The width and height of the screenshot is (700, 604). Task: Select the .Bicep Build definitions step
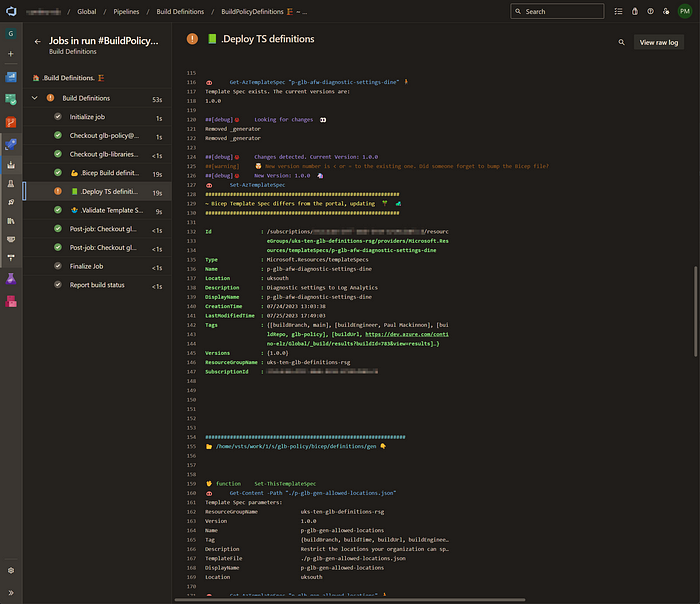coord(97,173)
